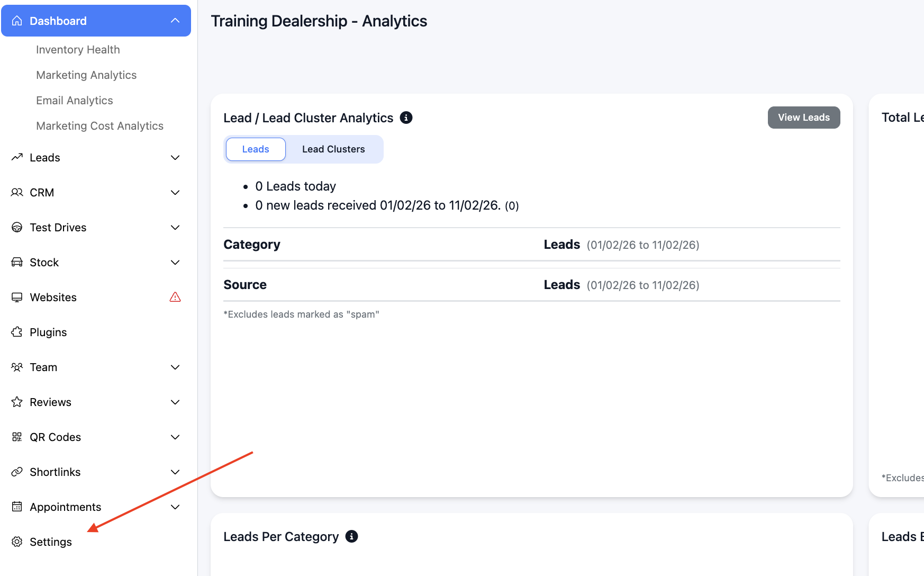Click the Plugins puzzle piece icon
The image size is (924, 576).
(x=17, y=332)
